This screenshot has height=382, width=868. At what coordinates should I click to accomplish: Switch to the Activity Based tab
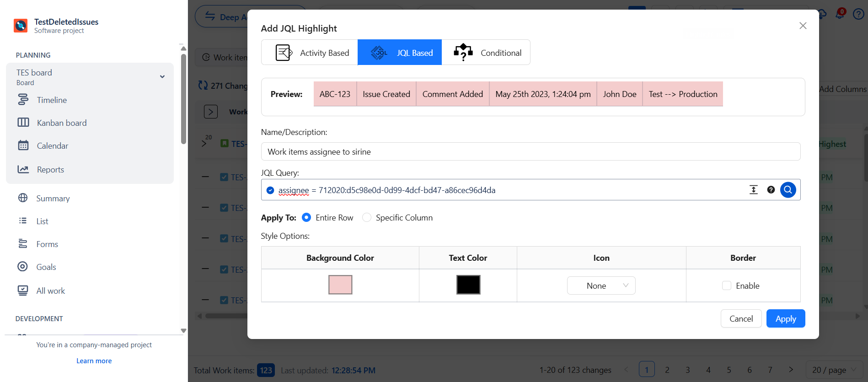coord(310,53)
